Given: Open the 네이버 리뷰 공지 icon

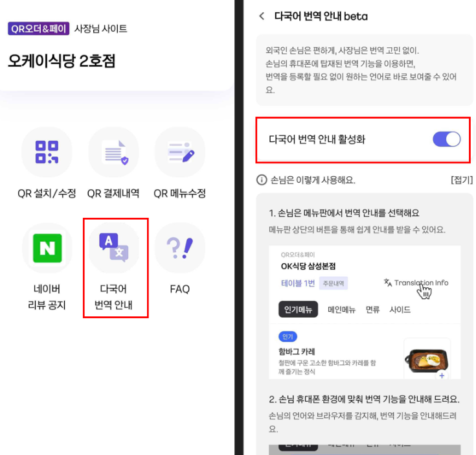Looking at the screenshot, I should tap(47, 248).
